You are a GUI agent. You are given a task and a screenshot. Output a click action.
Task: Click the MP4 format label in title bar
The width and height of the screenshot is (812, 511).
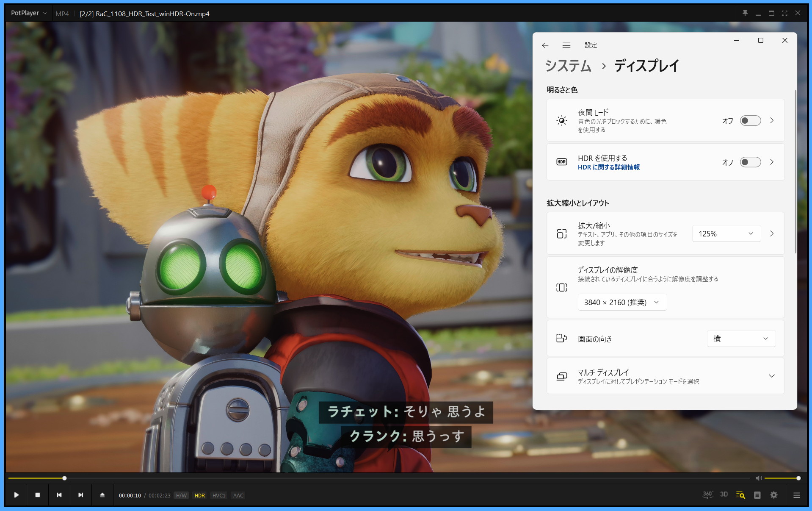point(62,14)
